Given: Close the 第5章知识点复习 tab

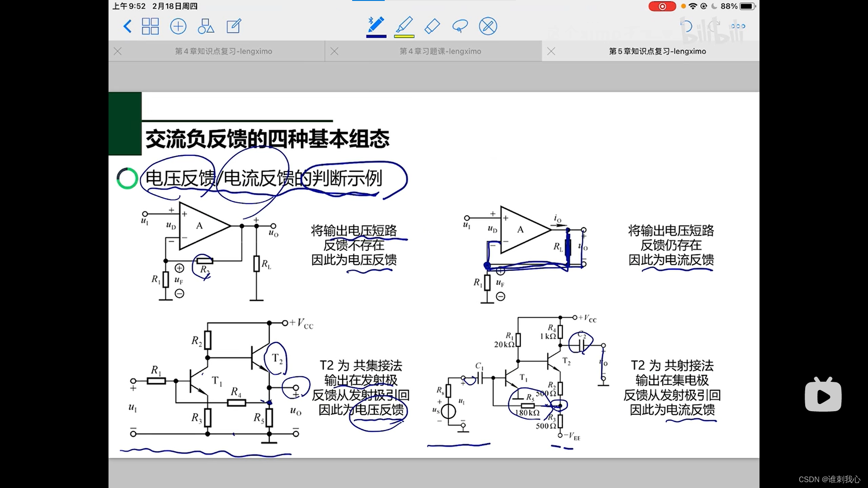Looking at the screenshot, I should [551, 52].
